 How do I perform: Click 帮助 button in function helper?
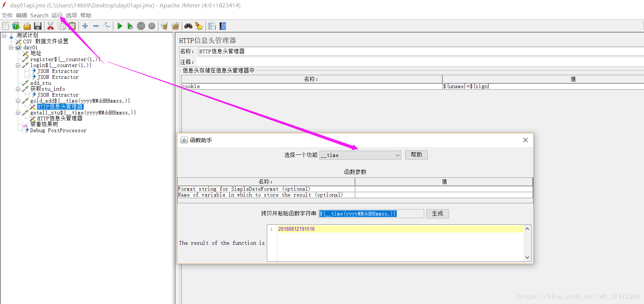point(416,155)
